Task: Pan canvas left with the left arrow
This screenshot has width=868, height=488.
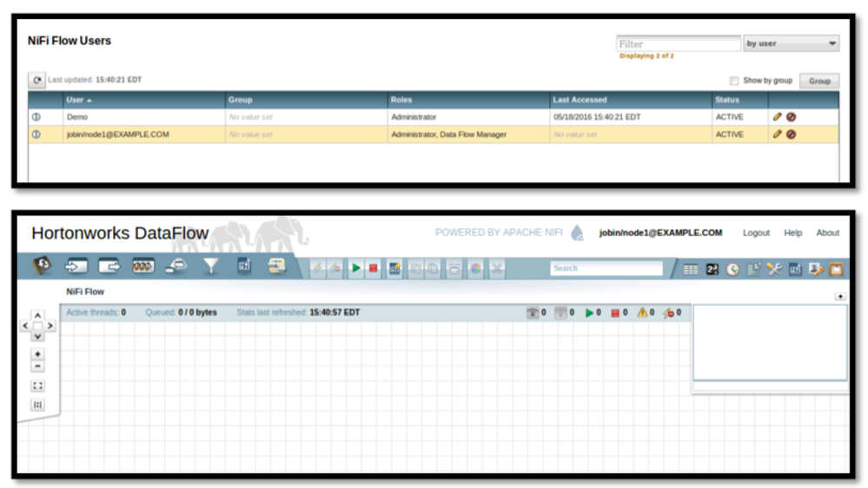Action: pos(25,326)
